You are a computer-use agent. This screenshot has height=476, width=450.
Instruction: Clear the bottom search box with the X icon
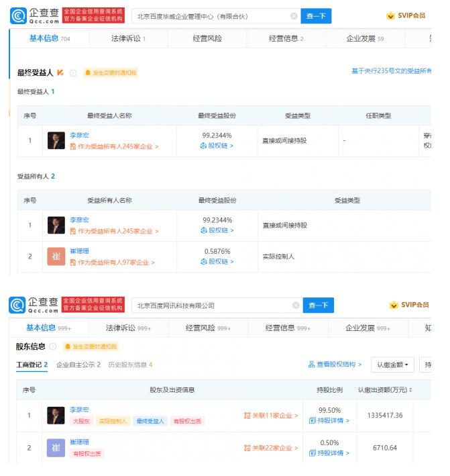[x=296, y=305]
